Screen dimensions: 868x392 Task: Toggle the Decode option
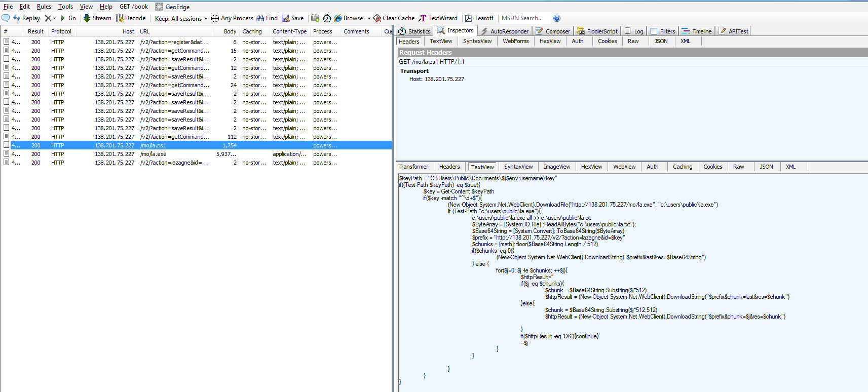pos(131,18)
